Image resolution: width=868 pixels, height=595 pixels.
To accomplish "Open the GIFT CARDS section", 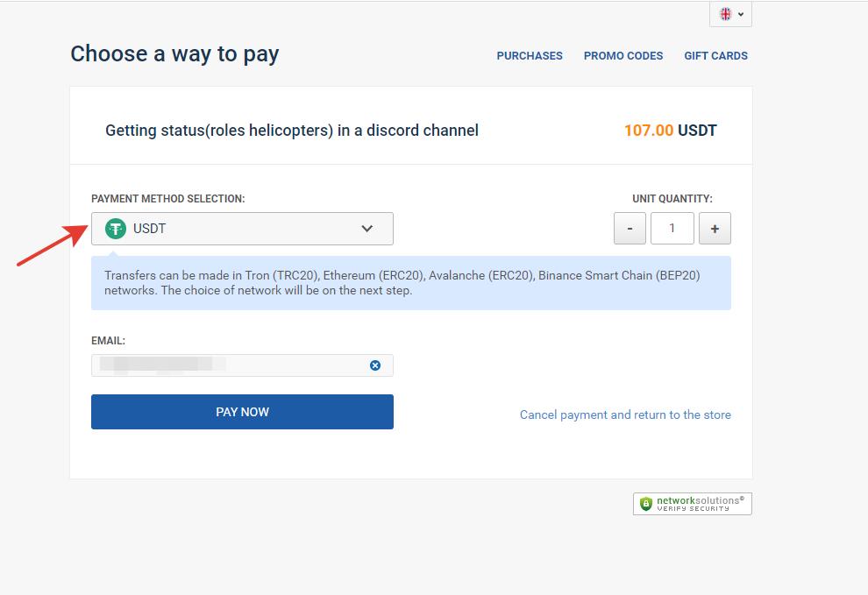I will pyautogui.click(x=715, y=55).
